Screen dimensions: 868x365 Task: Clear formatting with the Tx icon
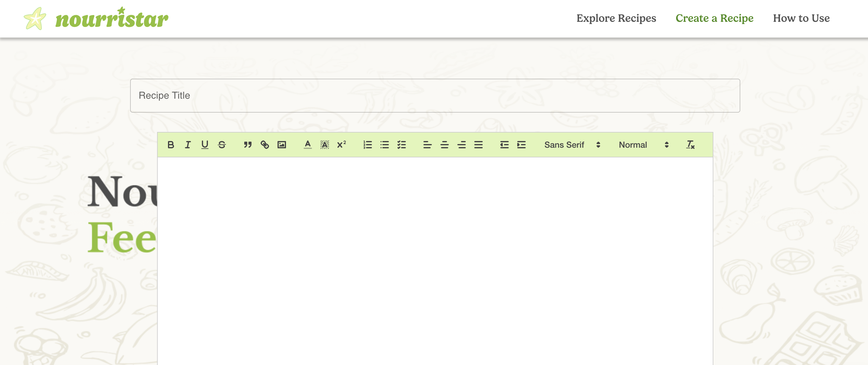690,145
